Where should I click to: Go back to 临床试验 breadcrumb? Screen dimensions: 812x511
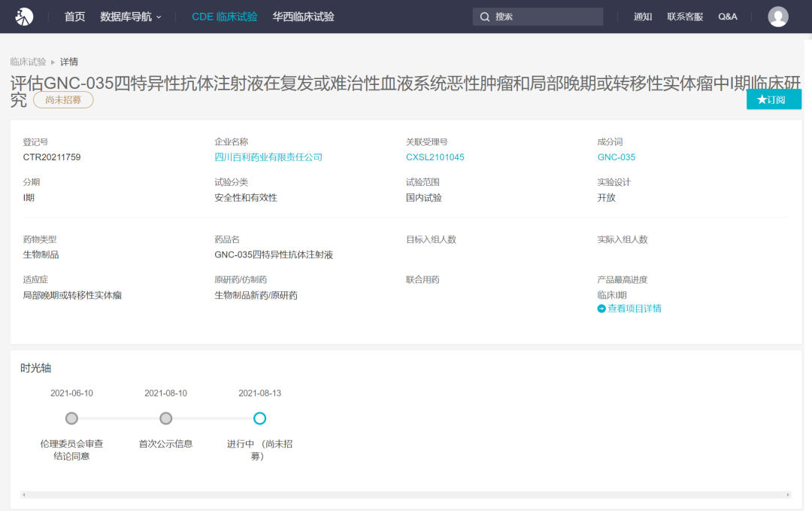pos(28,62)
